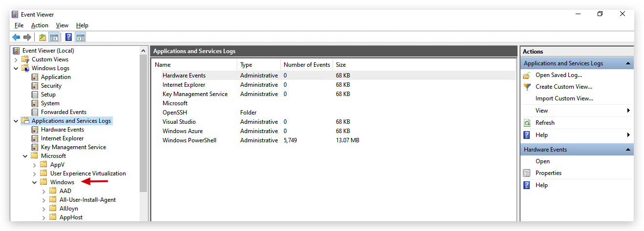The image size is (644, 231).
Task: Expand the AppV folder node
Action: pyautogui.click(x=34, y=165)
